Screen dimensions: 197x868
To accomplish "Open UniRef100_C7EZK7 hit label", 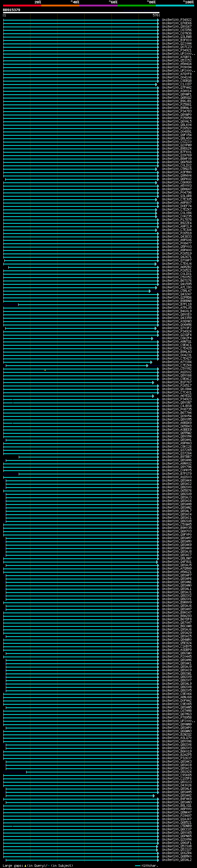I will [x=177, y=210].
